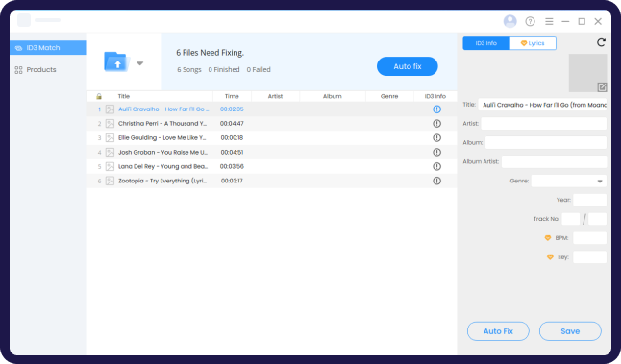Screen dimensions: 621x364
Task: Edit album artwork via pencil icon
Action: point(602,87)
